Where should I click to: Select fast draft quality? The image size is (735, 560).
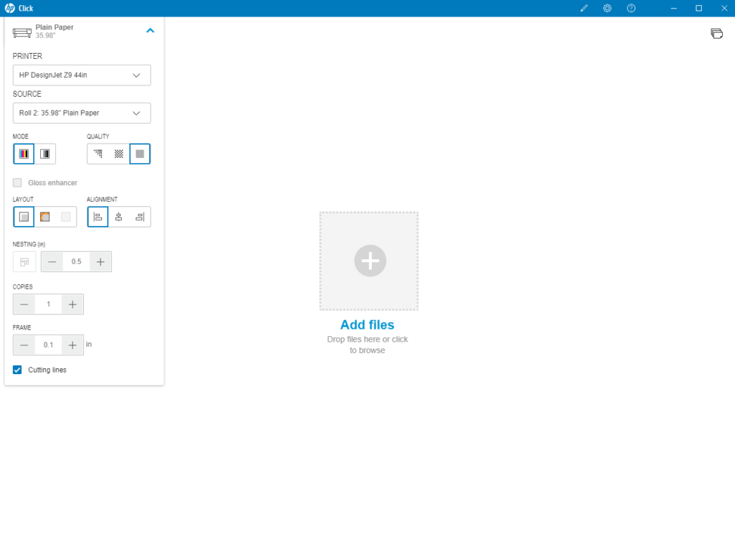coord(98,154)
